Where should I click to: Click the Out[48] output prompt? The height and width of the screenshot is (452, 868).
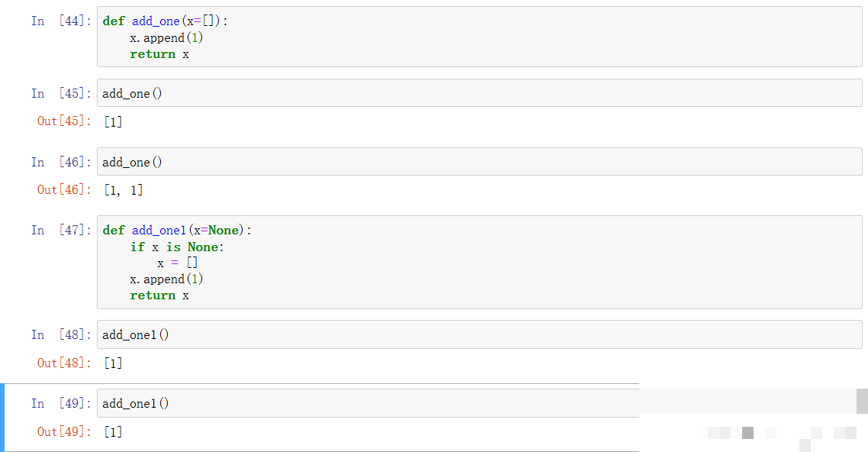tap(64, 363)
